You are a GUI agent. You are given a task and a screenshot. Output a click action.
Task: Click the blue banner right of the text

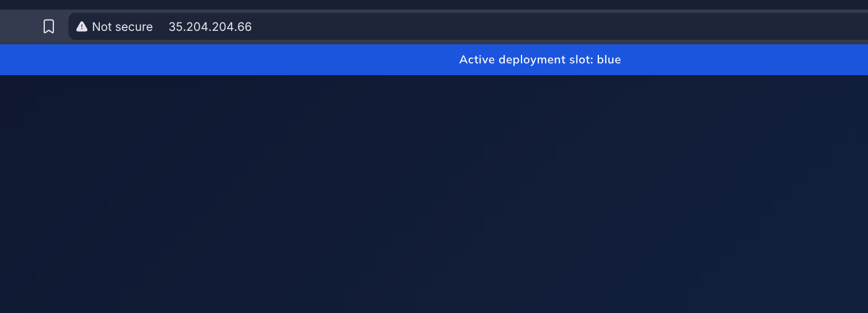757,59
